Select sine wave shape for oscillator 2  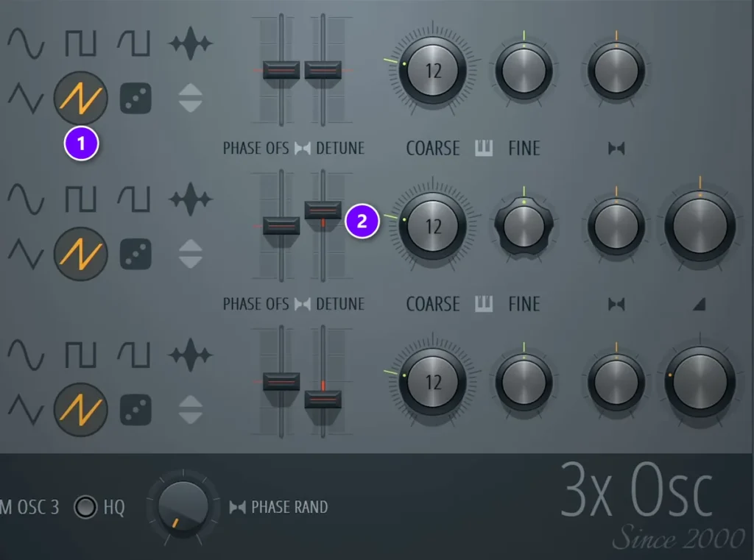tap(26, 199)
